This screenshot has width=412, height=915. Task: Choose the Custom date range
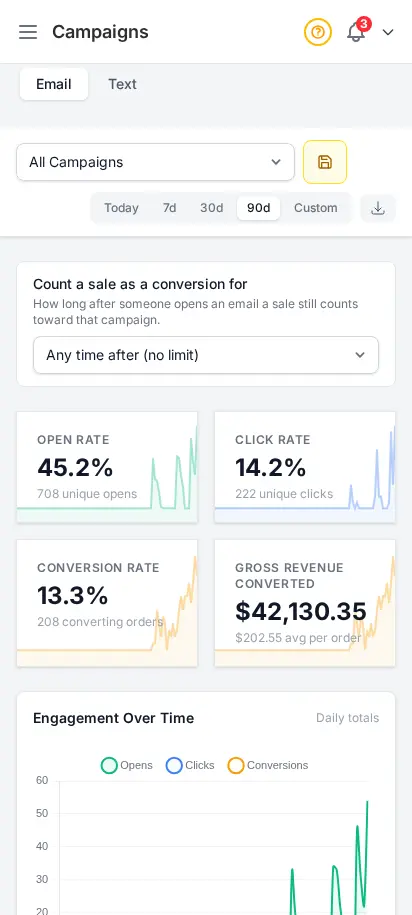pyautogui.click(x=316, y=208)
